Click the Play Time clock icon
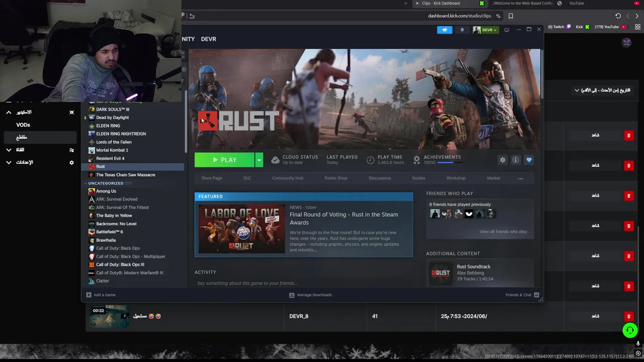The image size is (644, 362). (370, 160)
